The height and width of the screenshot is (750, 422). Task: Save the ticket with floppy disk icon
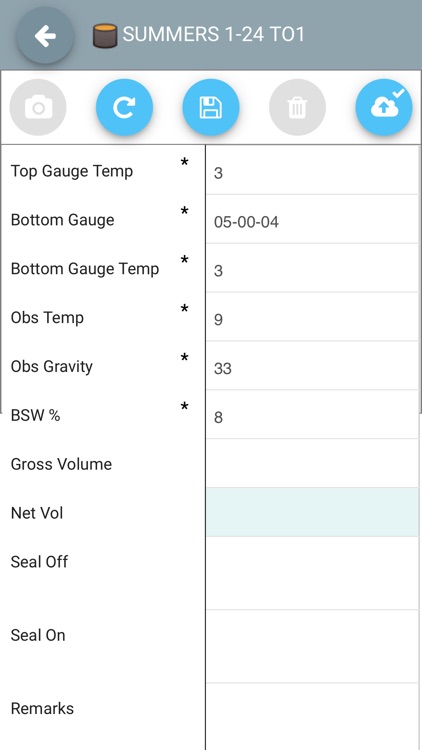(x=211, y=107)
